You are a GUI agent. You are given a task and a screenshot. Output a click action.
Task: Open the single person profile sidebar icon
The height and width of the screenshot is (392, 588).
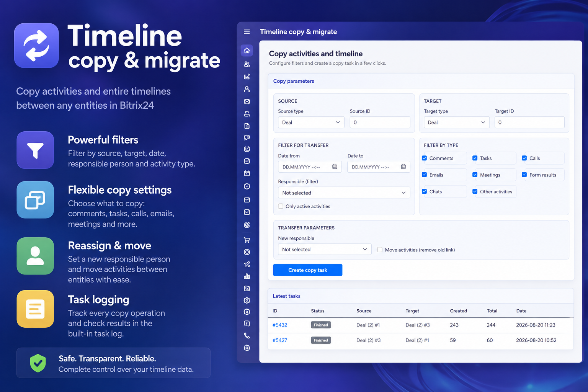click(x=247, y=89)
